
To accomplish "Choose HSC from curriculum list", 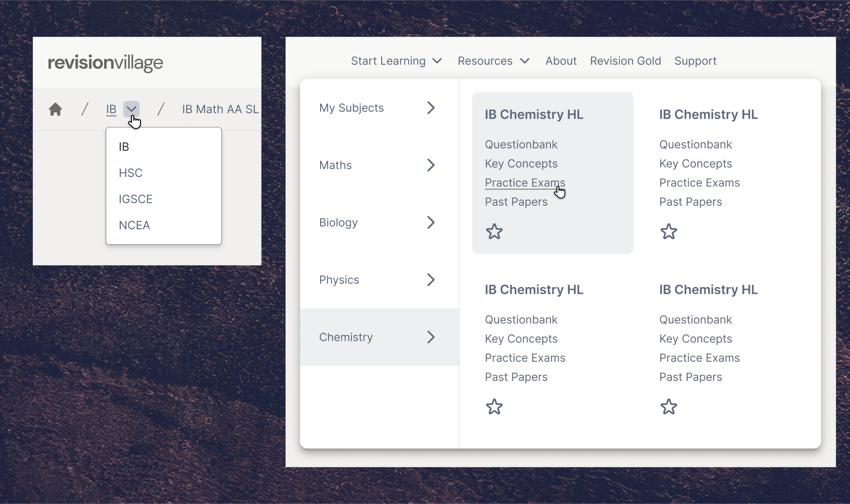I will point(131,173).
